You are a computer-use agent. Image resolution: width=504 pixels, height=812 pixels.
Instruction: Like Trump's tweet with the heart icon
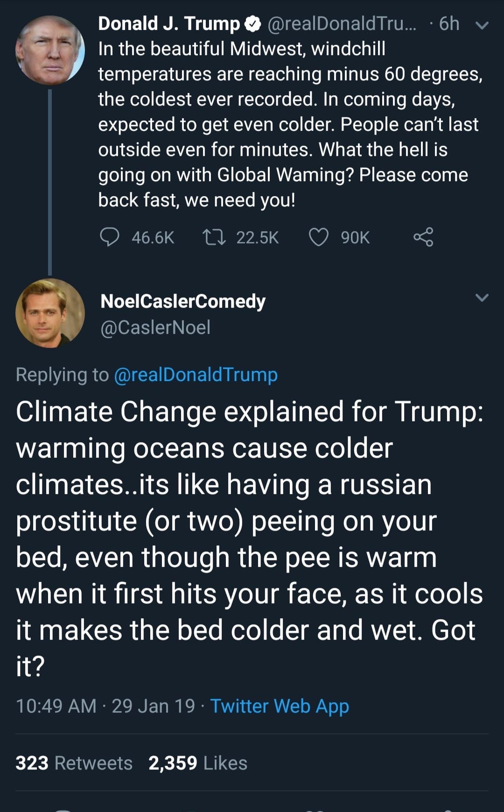[319, 237]
